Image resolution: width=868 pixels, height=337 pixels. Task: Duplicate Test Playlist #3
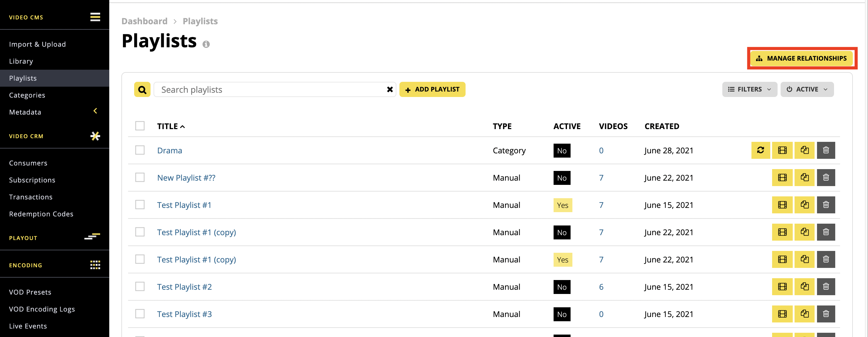[x=804, y=314]
